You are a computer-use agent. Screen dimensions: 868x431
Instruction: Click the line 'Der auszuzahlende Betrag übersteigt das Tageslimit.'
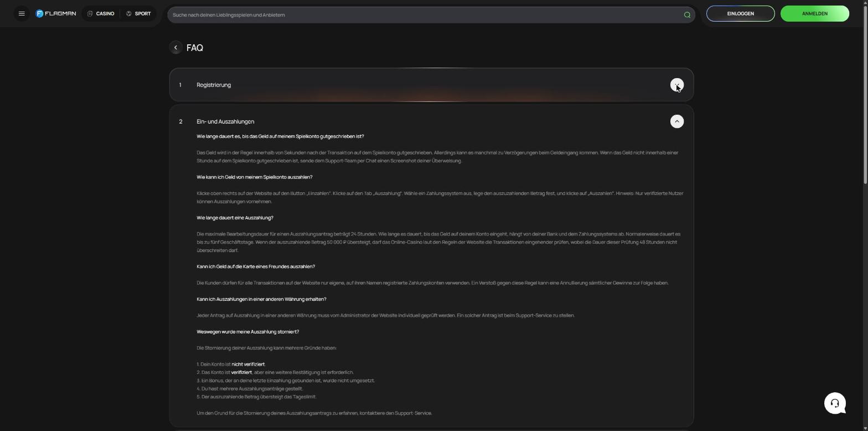click(256, 397)
